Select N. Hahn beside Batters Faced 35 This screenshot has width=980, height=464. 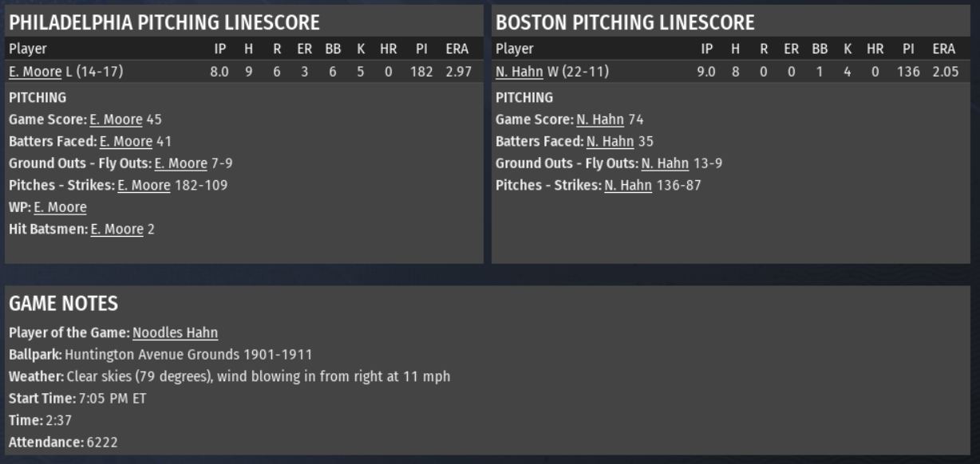610,142
